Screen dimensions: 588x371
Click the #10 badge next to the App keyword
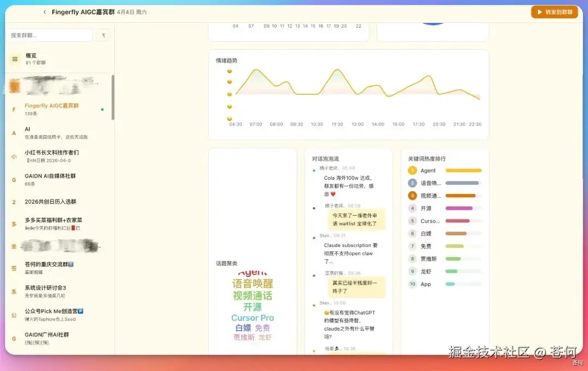coord(412,285)
